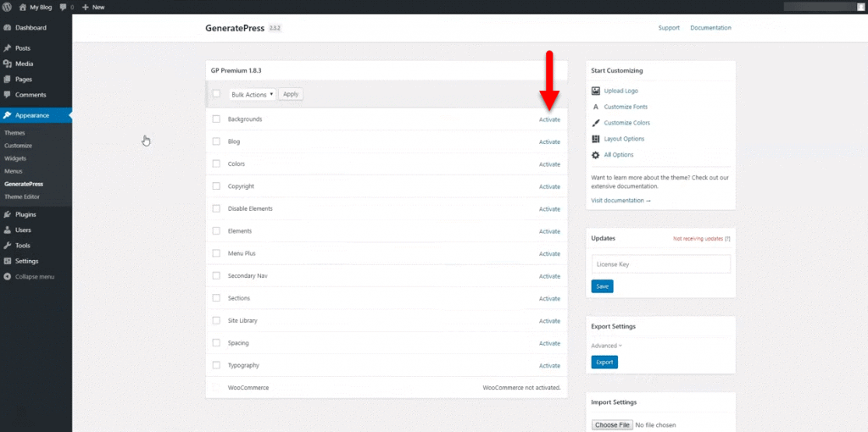Select Customize under Appearance
Screen dimensions: 868x432
click(18, 146)
